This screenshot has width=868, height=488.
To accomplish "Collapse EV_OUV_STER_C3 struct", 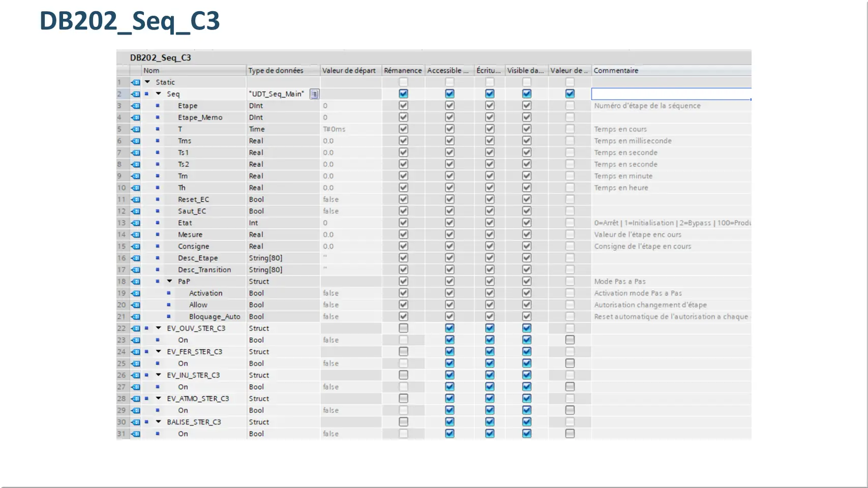I will [x=159, y=328].
